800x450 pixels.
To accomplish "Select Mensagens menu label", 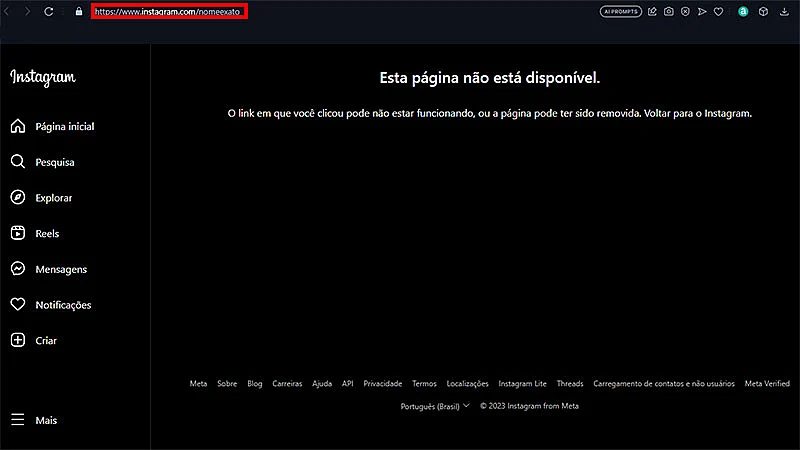I will (x=61, y=269).
